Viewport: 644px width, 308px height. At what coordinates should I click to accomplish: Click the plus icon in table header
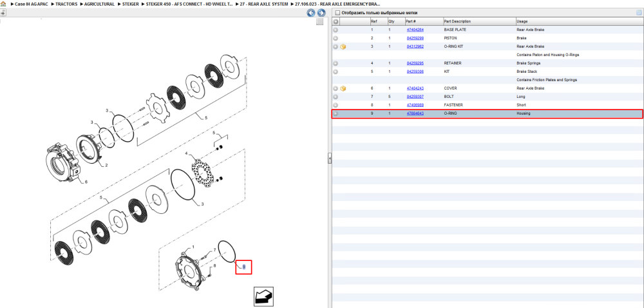(336, 21)
